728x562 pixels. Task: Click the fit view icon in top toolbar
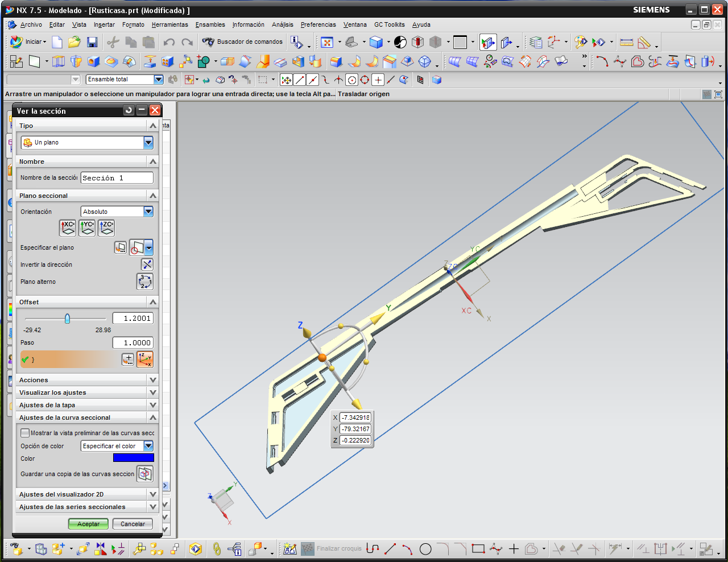(x=327, y=42)
